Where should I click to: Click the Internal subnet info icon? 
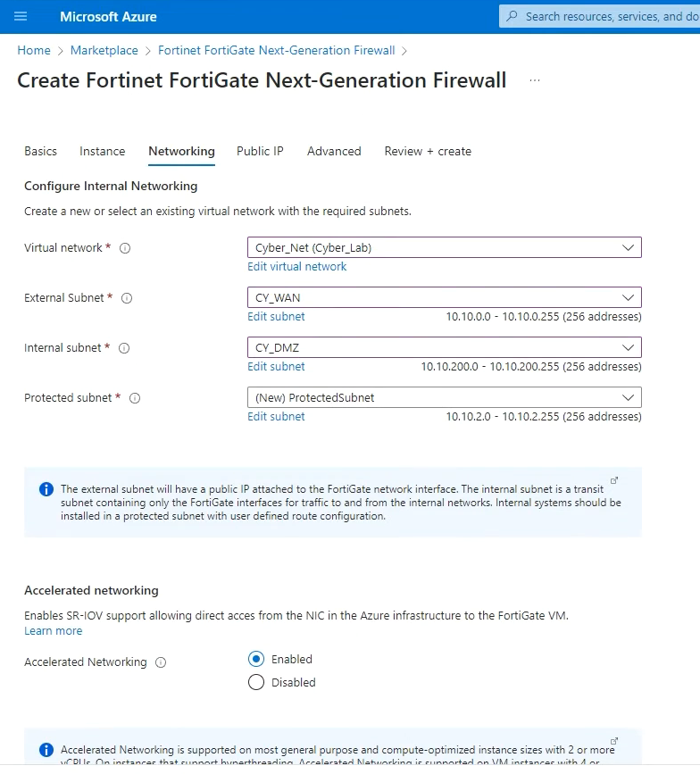coord(124,348)
